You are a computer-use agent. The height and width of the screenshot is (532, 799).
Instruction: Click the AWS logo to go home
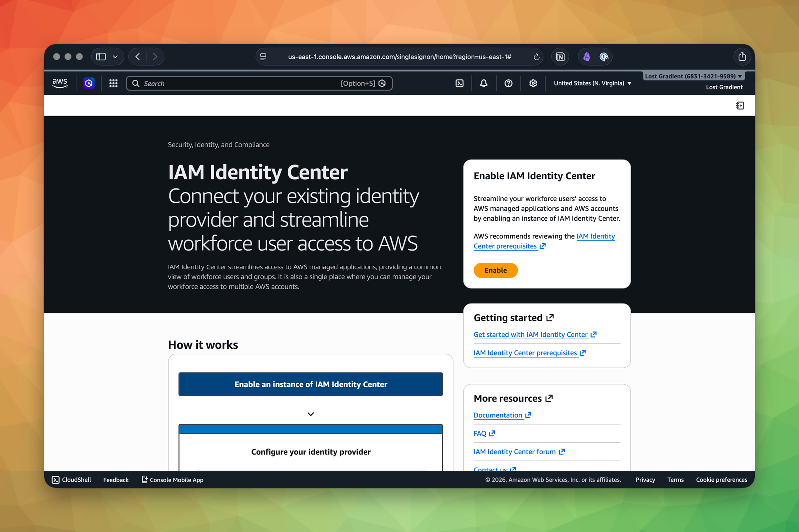(x=60, y=83)
